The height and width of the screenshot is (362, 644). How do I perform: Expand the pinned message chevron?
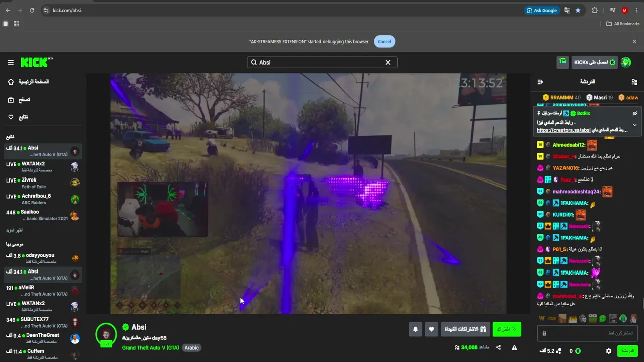coord(635,125)
